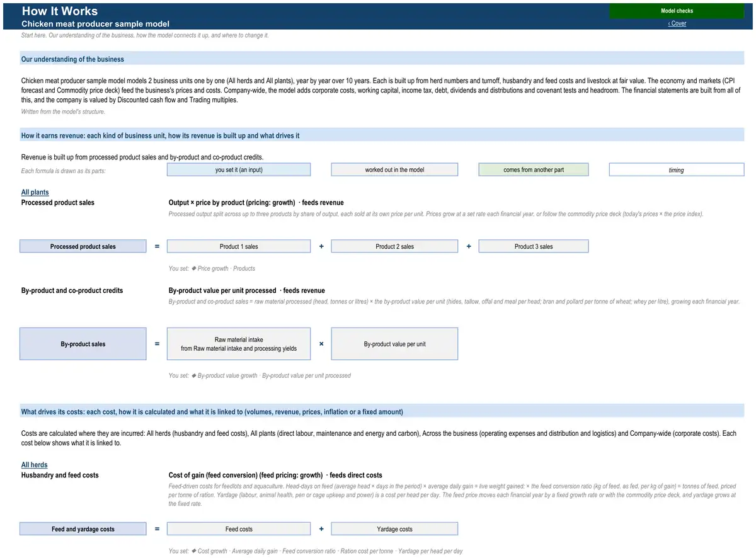Click the shaded 'Processed product sales' result box

83,246
